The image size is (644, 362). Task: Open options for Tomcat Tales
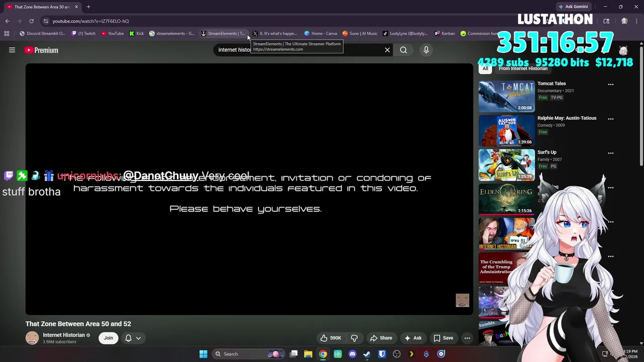coord(611,84)
